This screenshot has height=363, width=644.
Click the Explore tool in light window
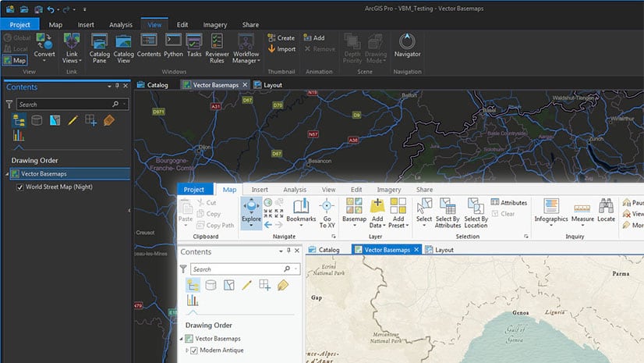point(251,212)
